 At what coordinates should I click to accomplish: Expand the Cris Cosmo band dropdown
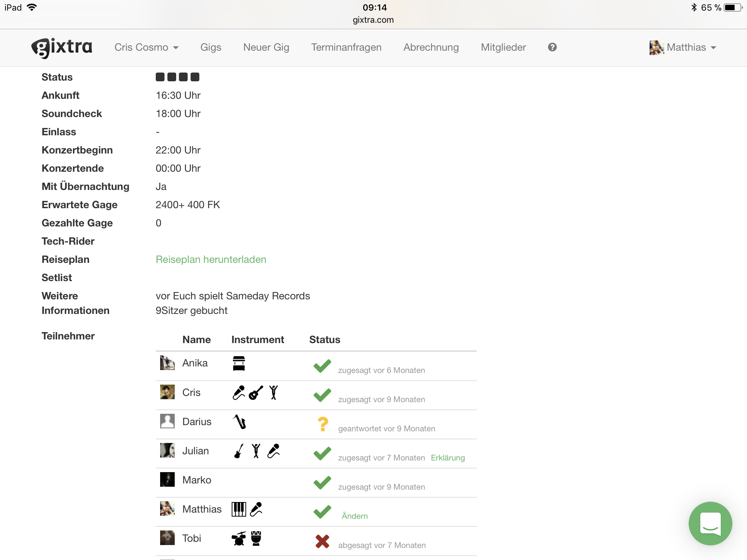(x=146, y=47)
